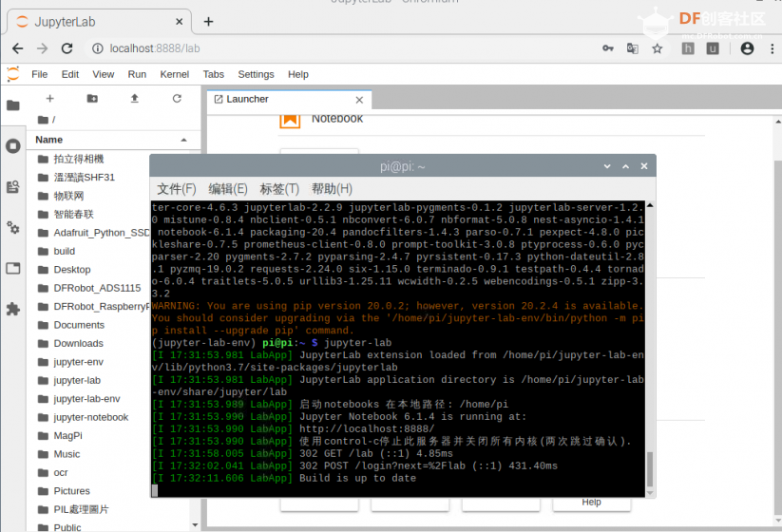Select the 智能春联 folder
The height and width of the screenshot is (532, 782).
[x=73, y=215]
